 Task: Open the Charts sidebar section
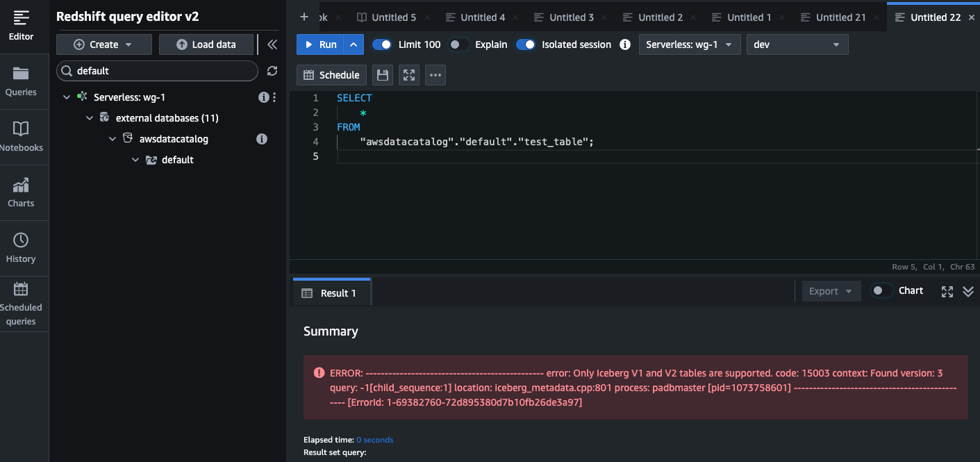tap(21, 192)
